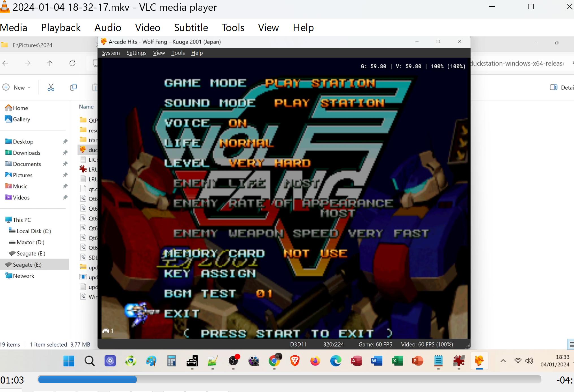This screenshot has height=392, width=574.
Task: Click the Up arrow navigation icon
Action: point(50,63)
